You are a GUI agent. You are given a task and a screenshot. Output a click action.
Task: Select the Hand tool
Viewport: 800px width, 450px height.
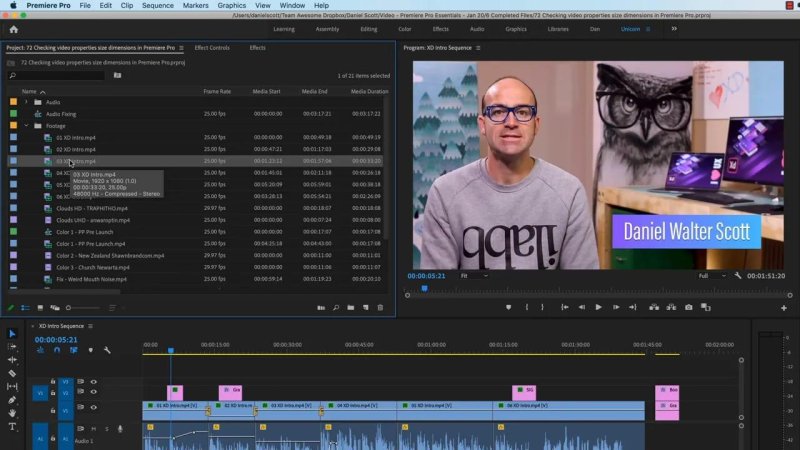point(12,413)
